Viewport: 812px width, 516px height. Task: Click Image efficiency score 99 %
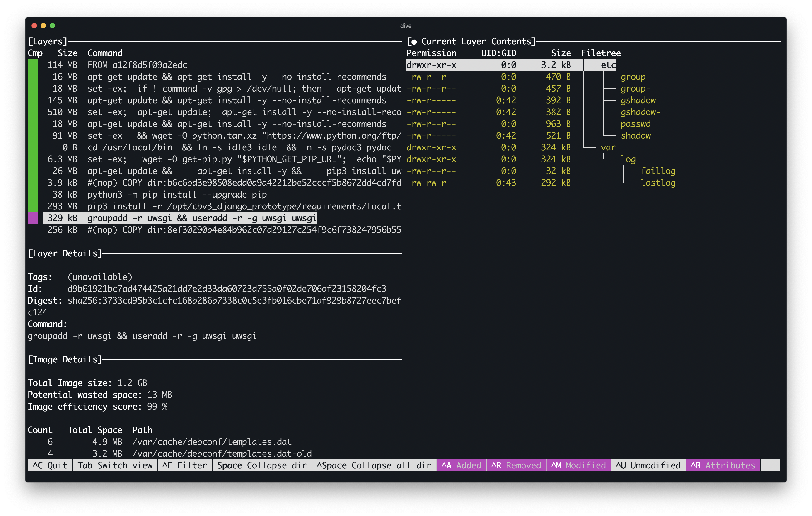click(97, 406)
